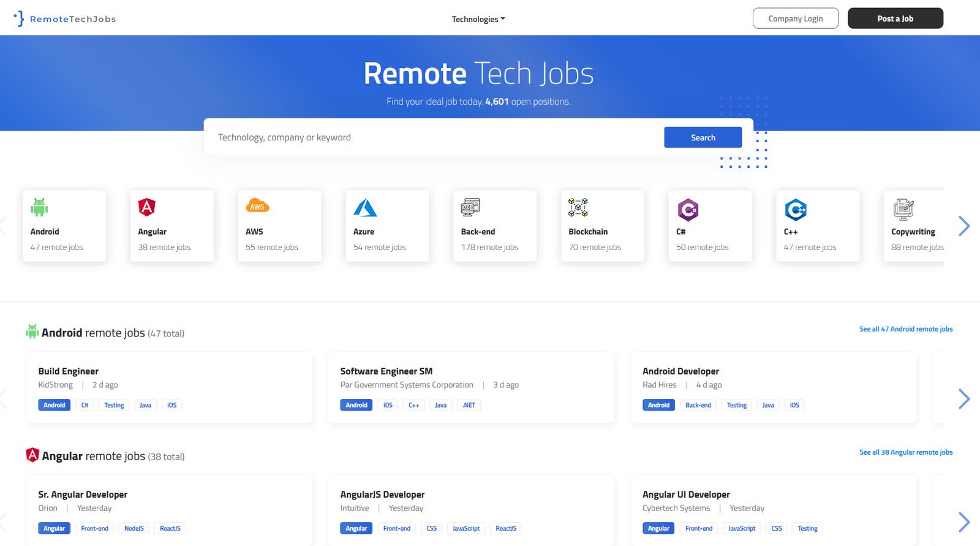Screen dimensions: 980x546
Task: Click the Android icon beside the section heading
Action: coord(32,332)
